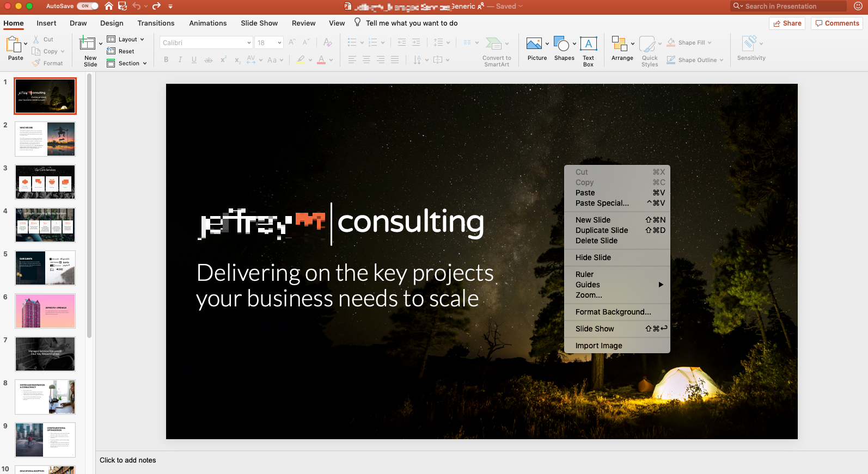Click the Format painter brush icon
The height and width of the screenshot is (474, 868).
tap(36, 63)
